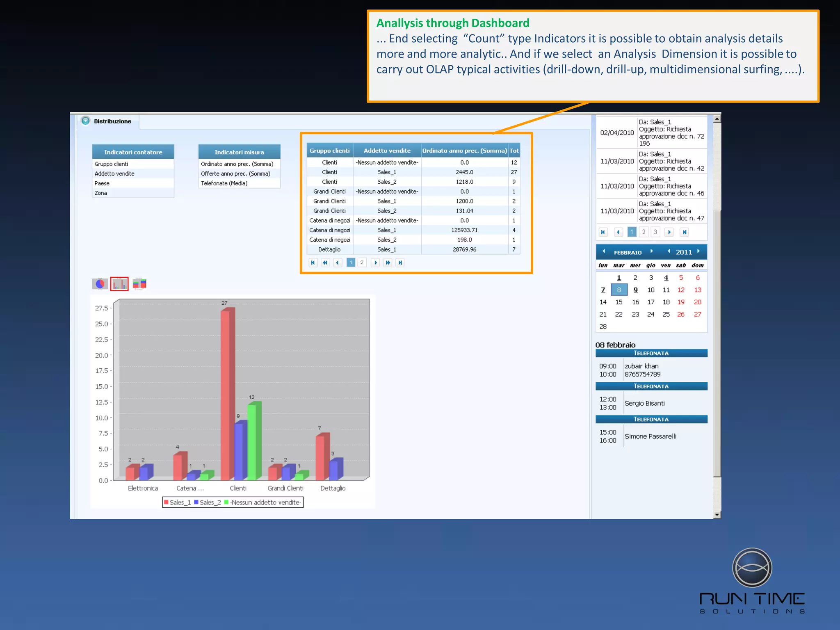Open Sergio Bisanti phone call appointment
Screen dimensions: 840x630
tap(651, 403)
